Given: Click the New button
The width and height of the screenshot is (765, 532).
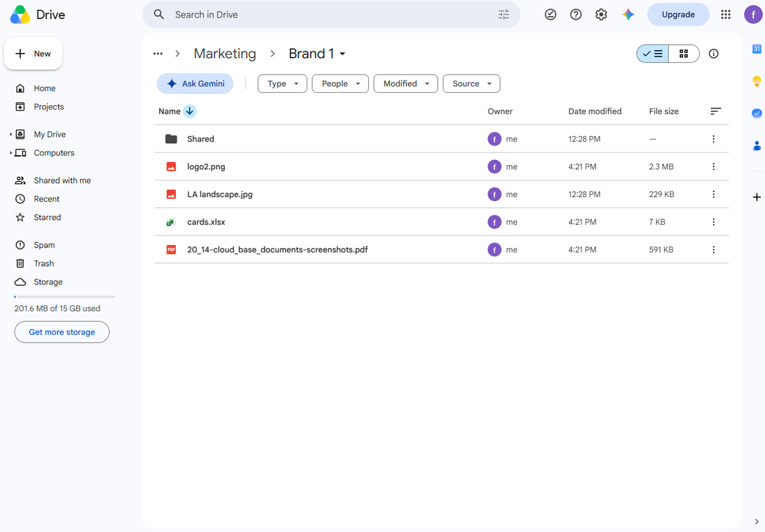Looking at the screenshot, I should (x=33, y=53).
